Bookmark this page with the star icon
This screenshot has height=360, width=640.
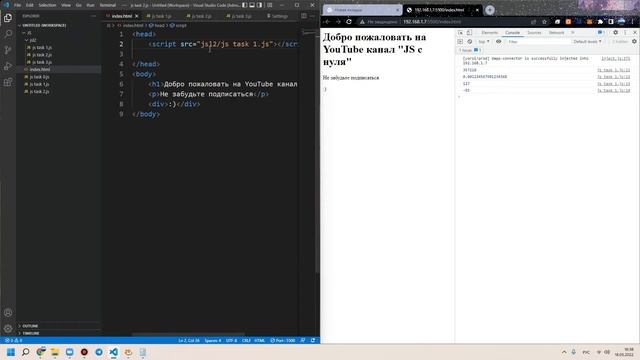(544, 22)
